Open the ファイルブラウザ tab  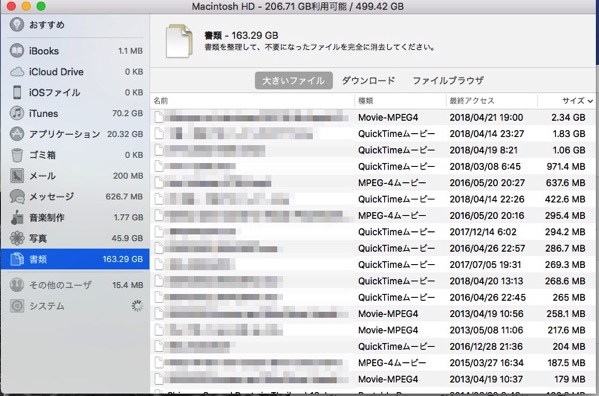tap(448, 81)
